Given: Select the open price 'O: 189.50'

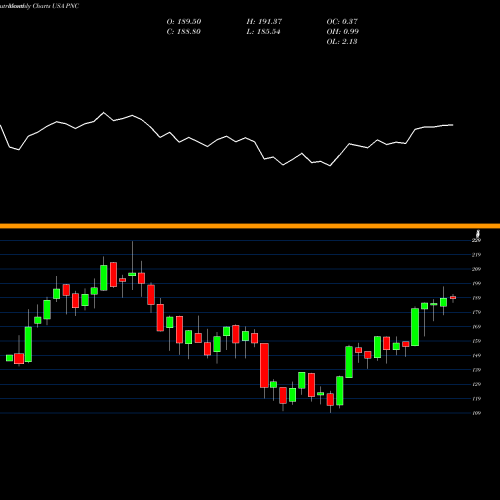Looking at the screenshot, I should [x=184, y=22].
